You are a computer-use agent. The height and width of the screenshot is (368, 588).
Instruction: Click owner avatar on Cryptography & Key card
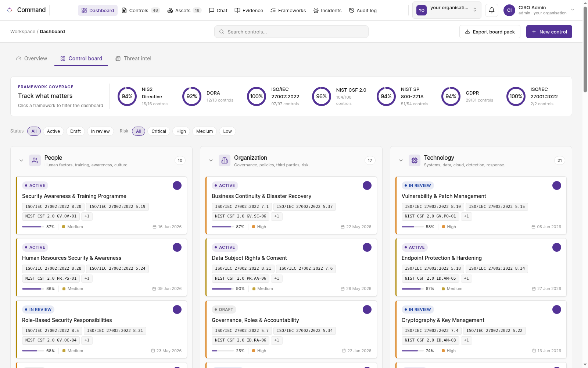coord(557,309)
